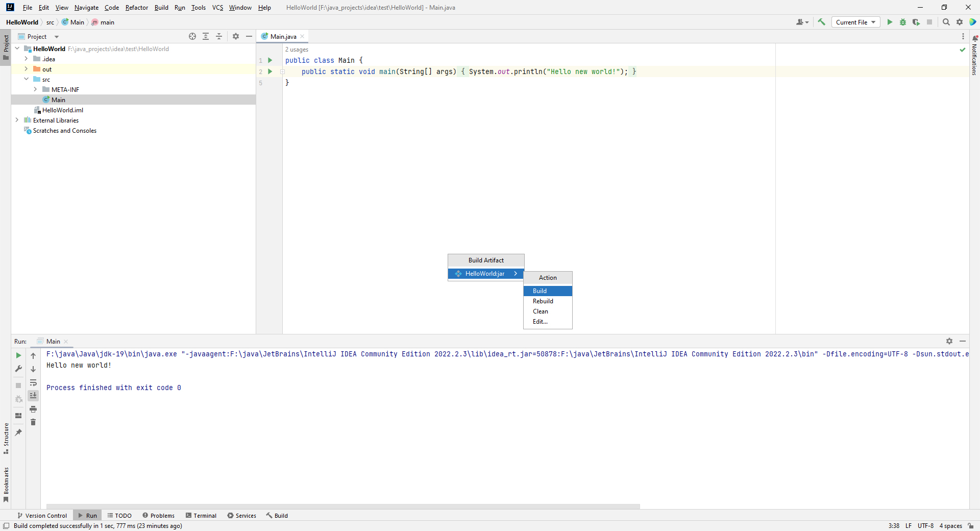This screenshot has height=531, width=980.
Task: Click the run gutter arrow beside class Main
Action: pos(270,60)
